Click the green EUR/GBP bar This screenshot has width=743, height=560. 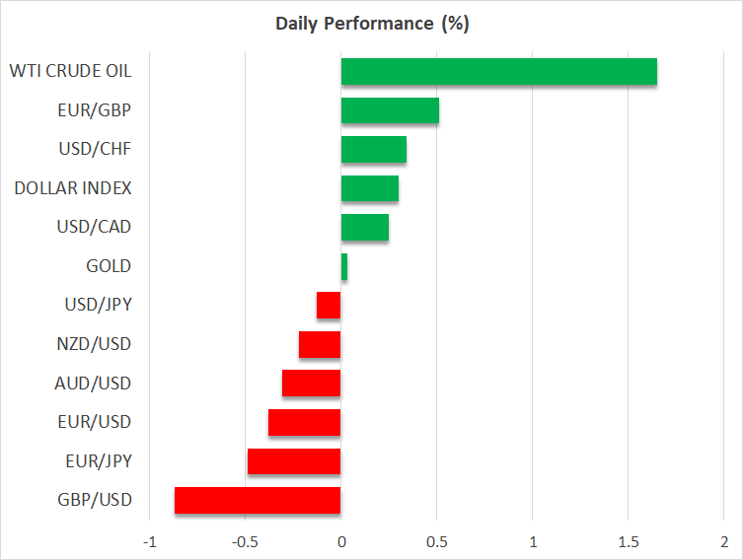click(390, 110)
